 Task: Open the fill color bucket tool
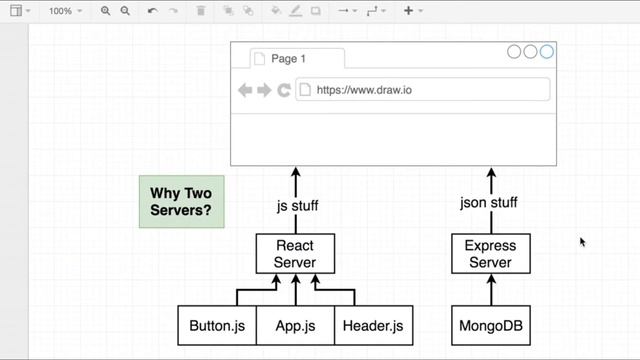pyautogui.click(x=276, y=11)
